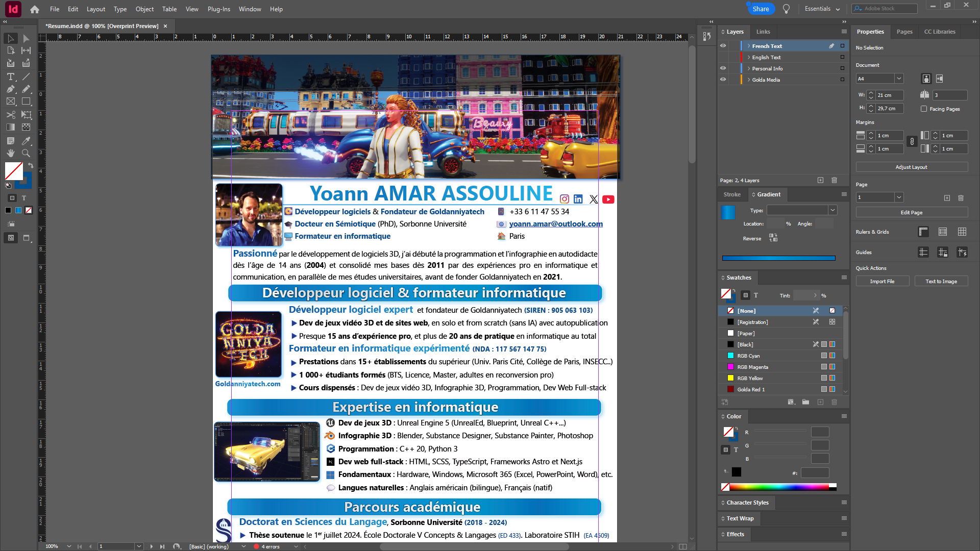
Task: Select the Hand tool
Action: coord(10,153)
